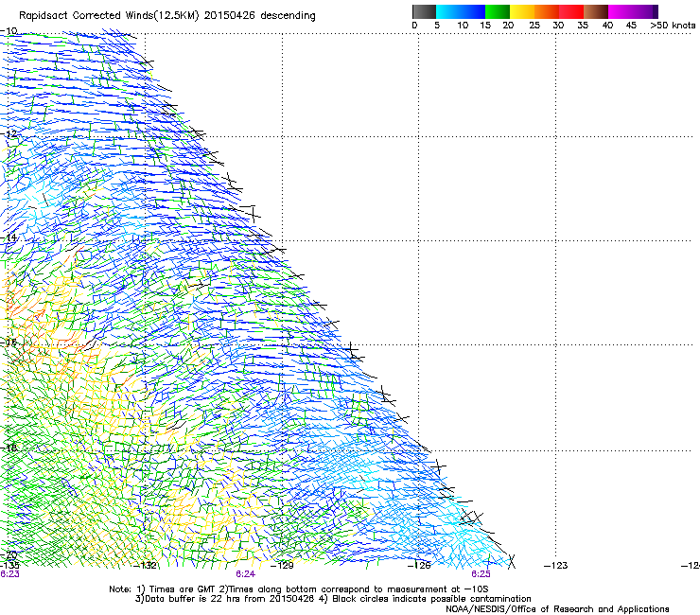700x615 pixels.
Task: Click the '-129' longitude axis label
Action: click(282, 566)
